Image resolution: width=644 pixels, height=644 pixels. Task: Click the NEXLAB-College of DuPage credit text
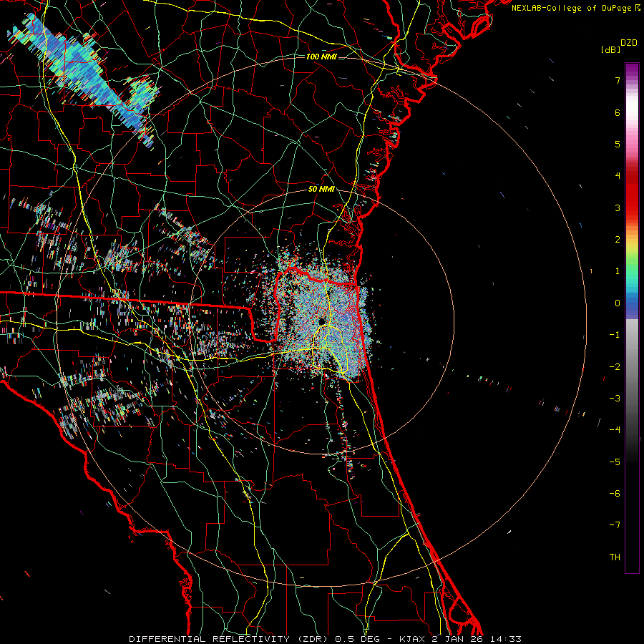[575, 8]
